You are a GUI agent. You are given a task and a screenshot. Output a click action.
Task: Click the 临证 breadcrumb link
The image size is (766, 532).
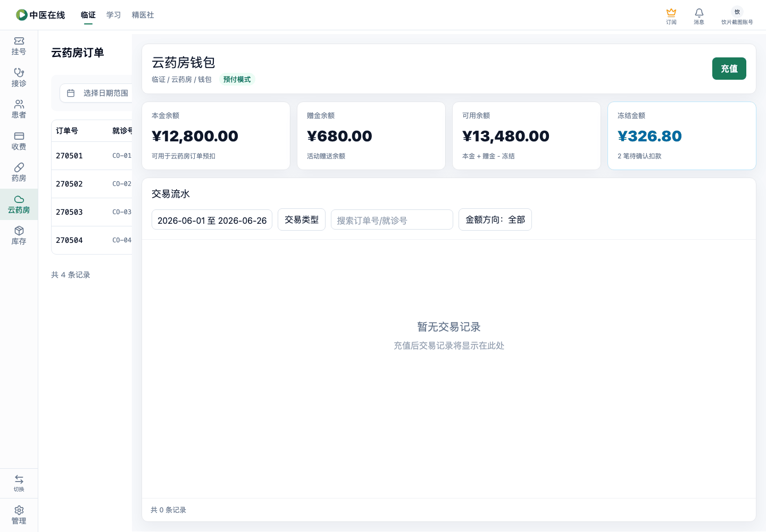(159, 79)
